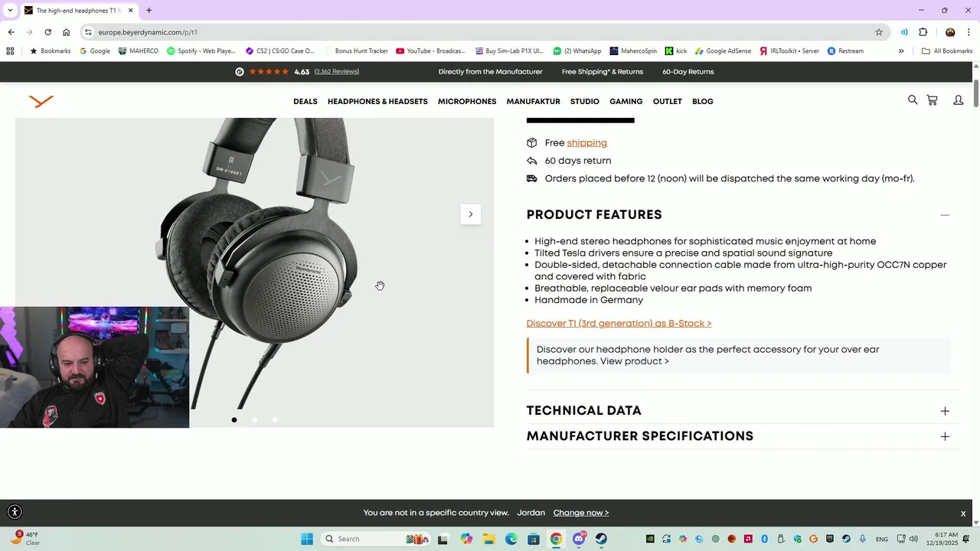Screen dimensions: 980x551
Task: Open the shopping cart icon
Action: pos(932,100)
